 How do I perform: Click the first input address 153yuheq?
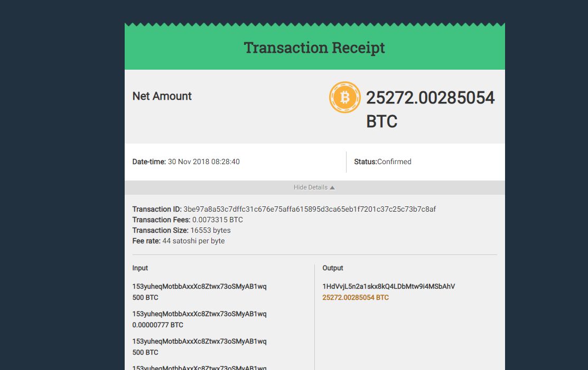tap(200, 287)
